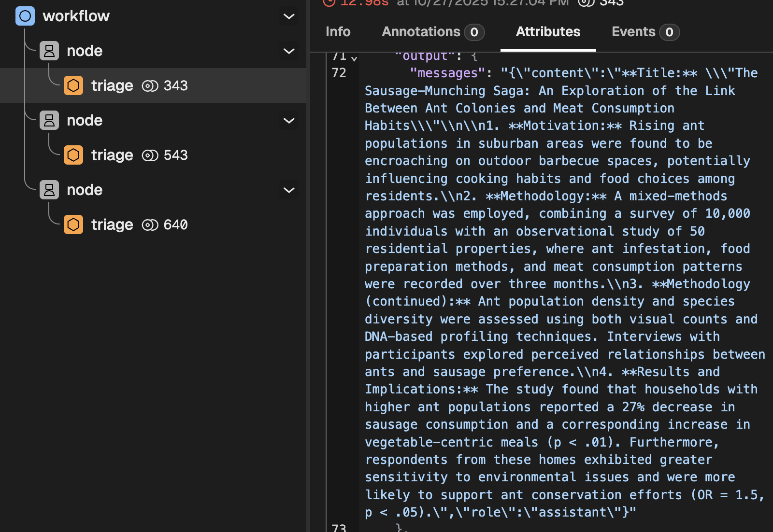The width and height of the screenshot is (773, 532).
Task: Click the third node's gray icon
Action: [x=49, y=190]
